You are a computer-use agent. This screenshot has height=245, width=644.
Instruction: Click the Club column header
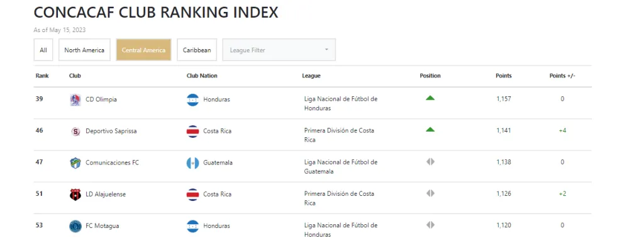point(75,76)
